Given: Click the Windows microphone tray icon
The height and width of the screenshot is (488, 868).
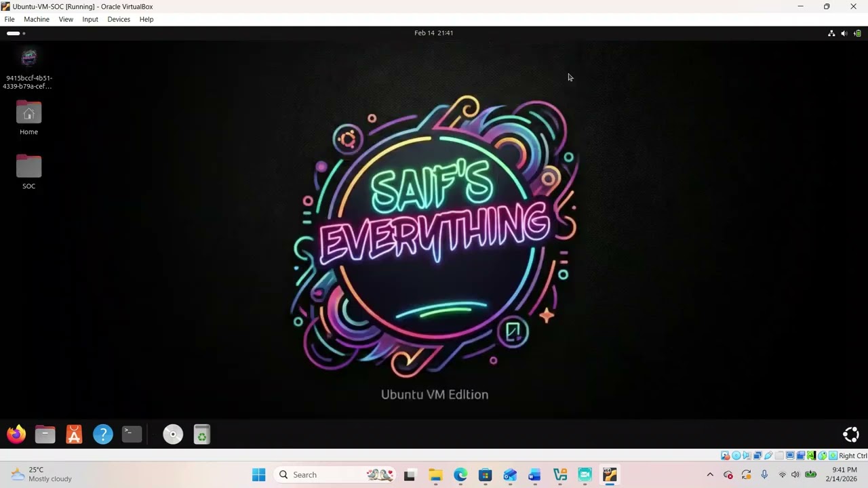Looking at the screenshot, I should click(764, 474).
